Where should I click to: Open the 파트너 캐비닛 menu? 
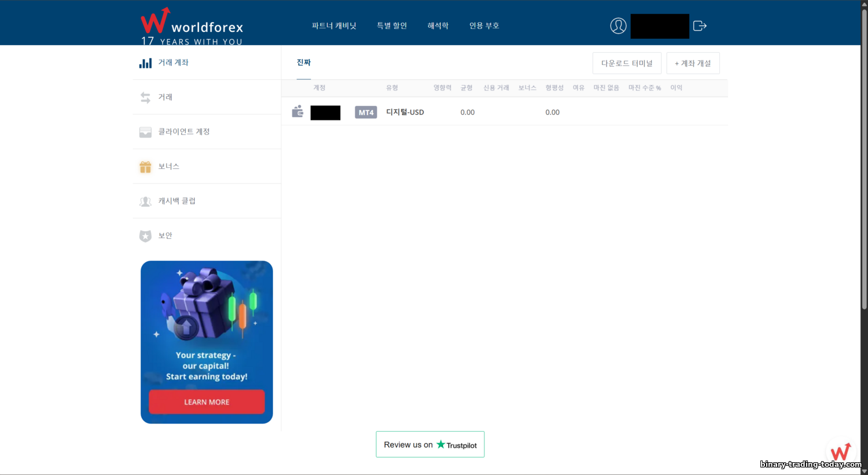(334, 26)
